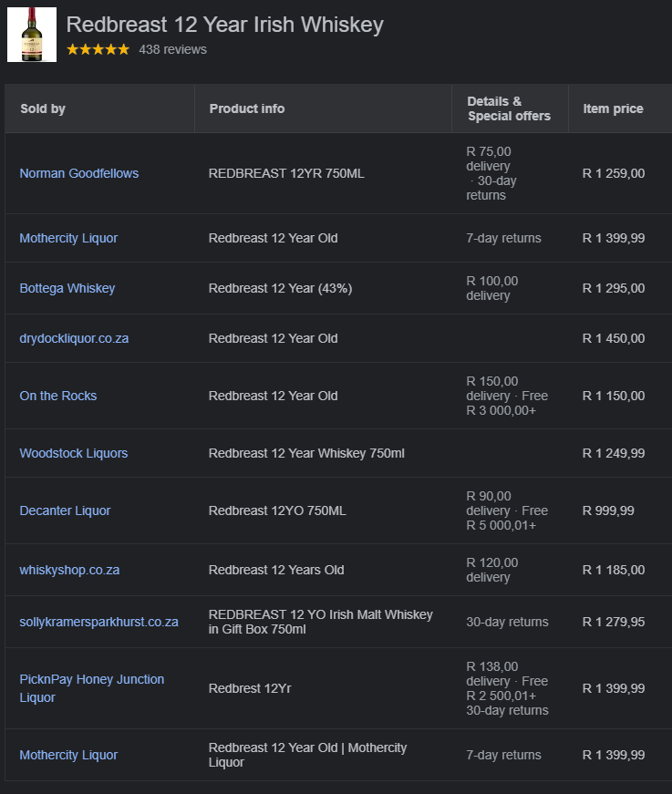Viewport: 672px width, 794px height.
Task: Click the R 90,00 delivery offer text
Action: click(507, 510)
